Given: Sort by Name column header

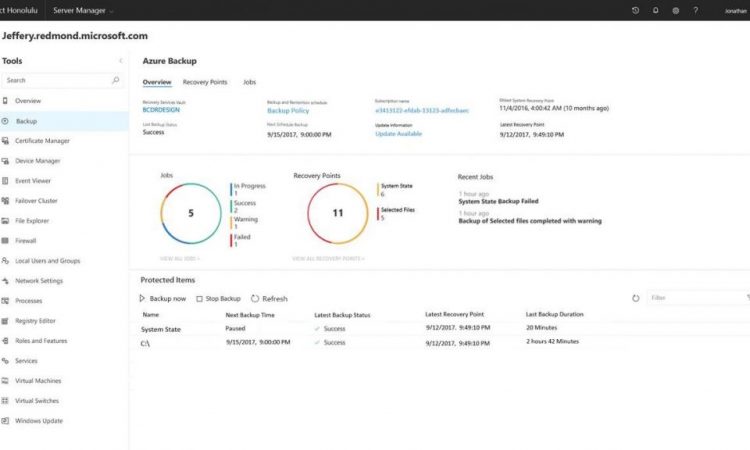Looking at the screenshot, I should (151, 315).
